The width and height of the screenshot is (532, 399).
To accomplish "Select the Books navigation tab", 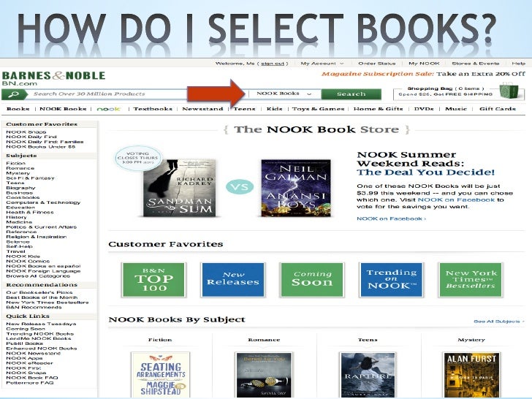I will pos(18,109).
